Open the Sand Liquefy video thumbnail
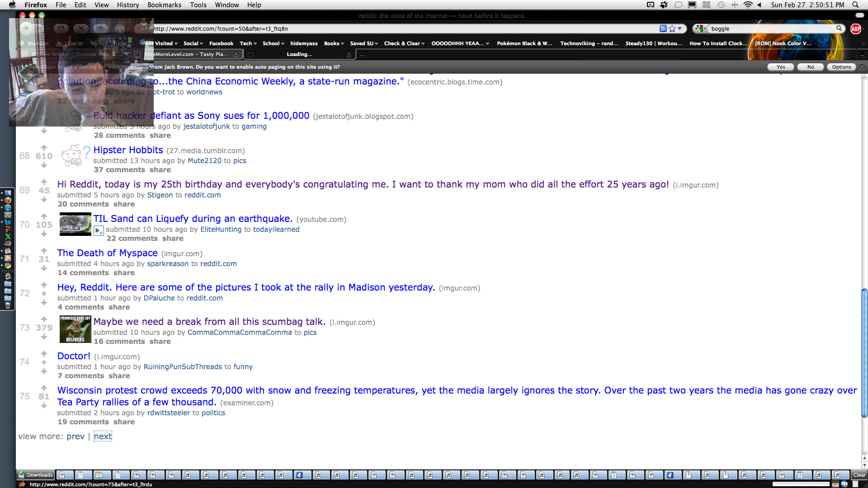This screenshot has height=488, width=868. (x=75, y=225)
